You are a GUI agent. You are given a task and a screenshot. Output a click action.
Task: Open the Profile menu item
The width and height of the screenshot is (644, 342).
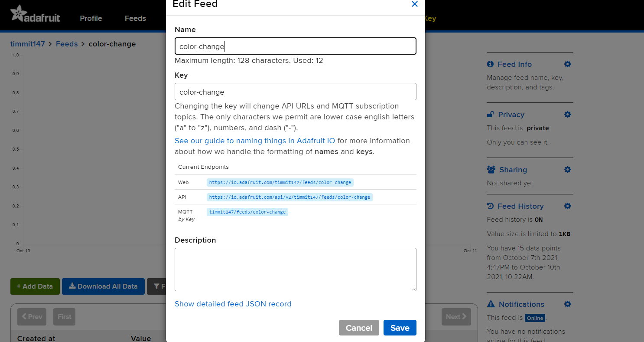point(91,18)
